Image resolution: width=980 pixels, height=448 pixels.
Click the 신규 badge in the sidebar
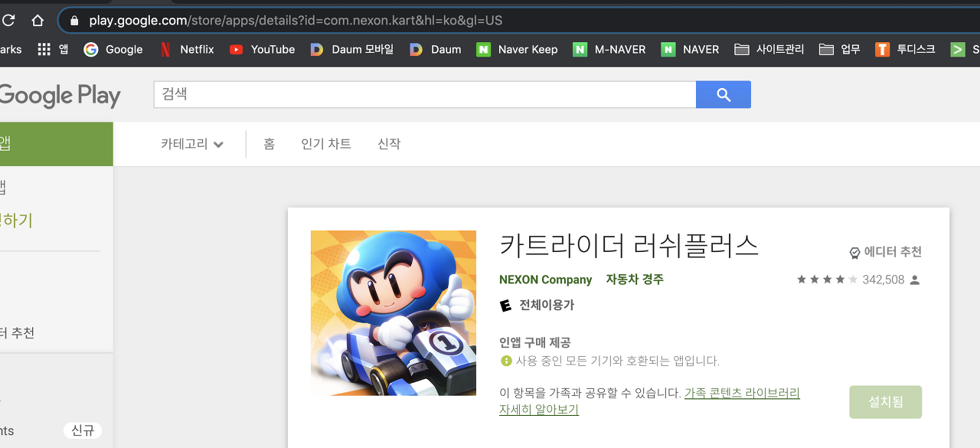coord(82,430)
